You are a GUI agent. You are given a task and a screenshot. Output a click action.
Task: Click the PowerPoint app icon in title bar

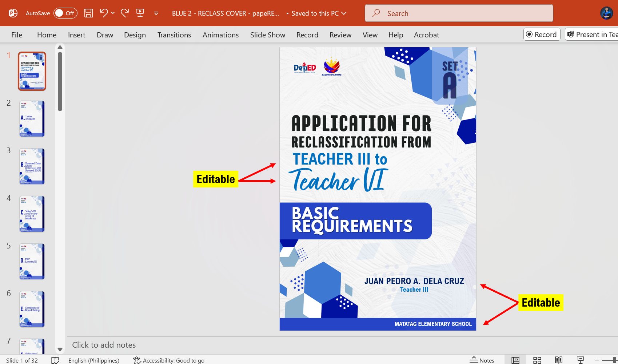click(13, 13)
